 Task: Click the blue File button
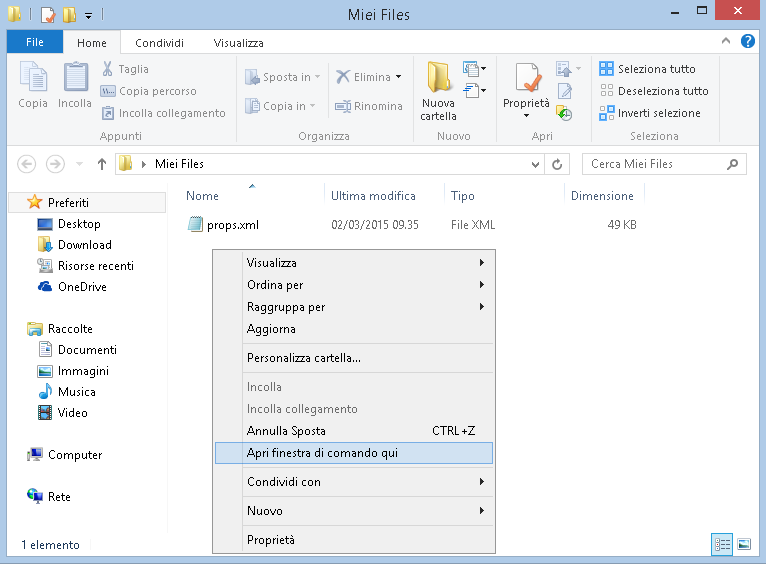click(x=34, y=43)
